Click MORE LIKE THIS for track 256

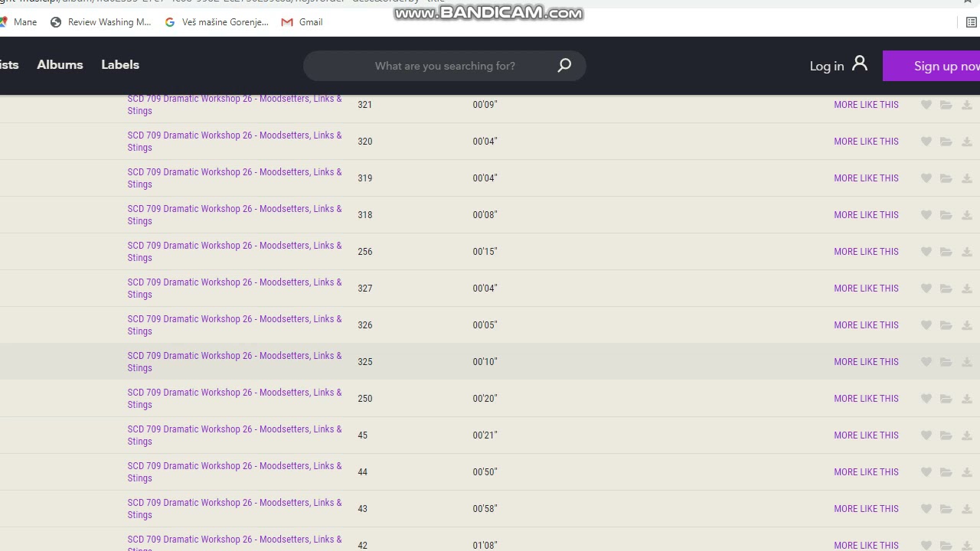pos(866,252)
